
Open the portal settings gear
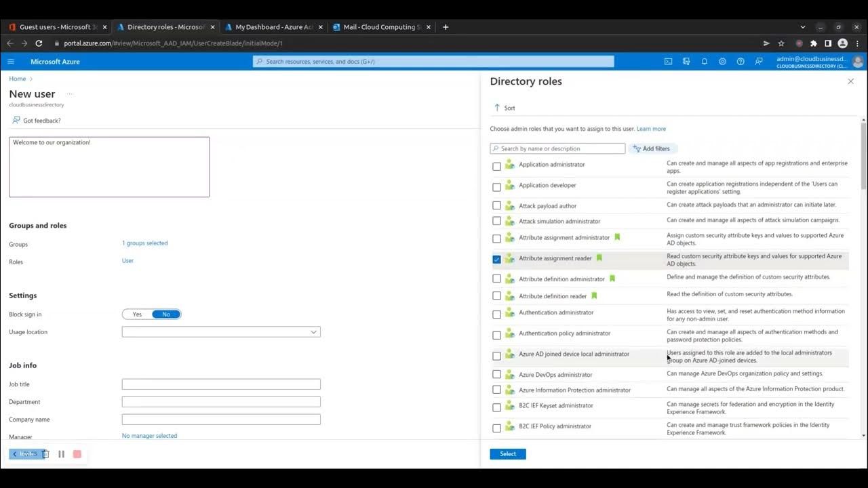pyautogui.click(x=722, y=61)
